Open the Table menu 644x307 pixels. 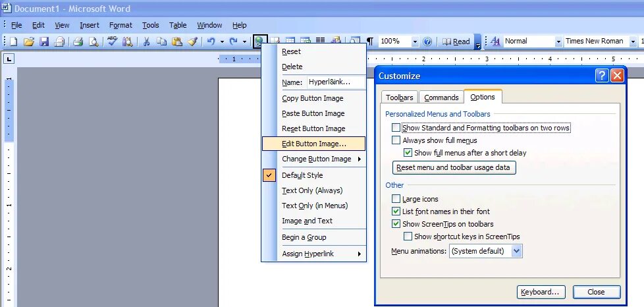(178, 25)
